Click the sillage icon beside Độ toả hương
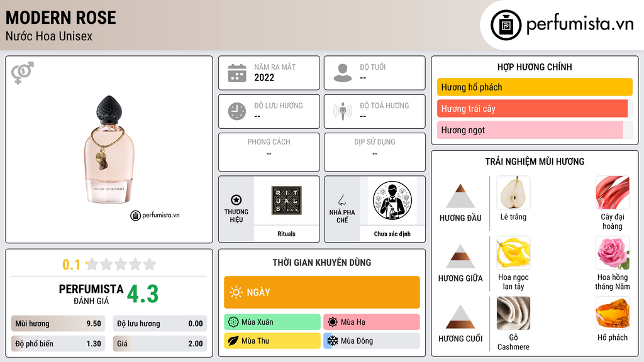Screen dimensions: 644x362 tap(343, 111)
